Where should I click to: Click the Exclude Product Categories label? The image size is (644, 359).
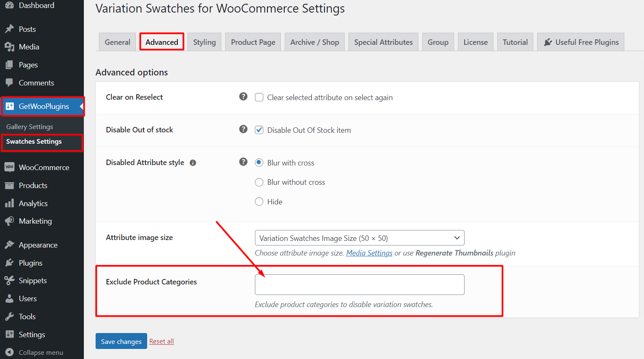151,282
